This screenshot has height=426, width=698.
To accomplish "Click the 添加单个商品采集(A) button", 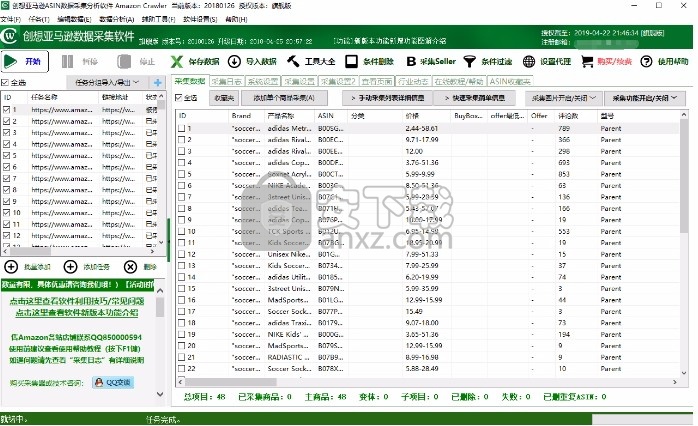I will (284, 98).
